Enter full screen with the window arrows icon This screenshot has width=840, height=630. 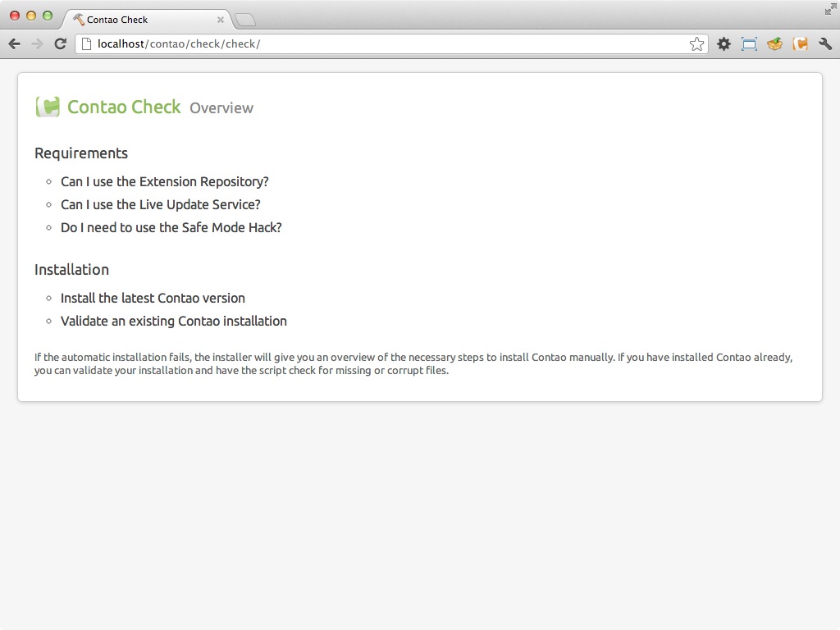click(830, 9)
